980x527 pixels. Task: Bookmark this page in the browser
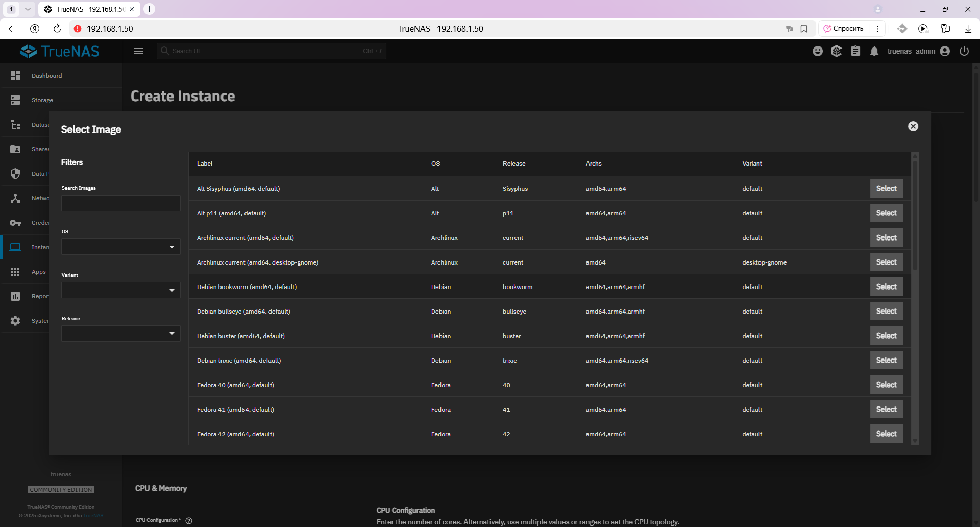pos(804,29)
